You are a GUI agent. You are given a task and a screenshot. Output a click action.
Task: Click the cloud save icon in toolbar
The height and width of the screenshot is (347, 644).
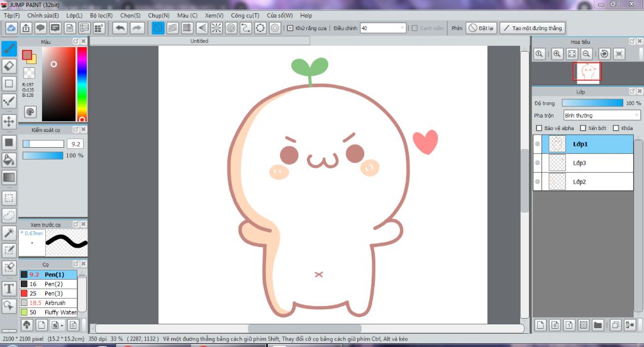coord(11,28)
